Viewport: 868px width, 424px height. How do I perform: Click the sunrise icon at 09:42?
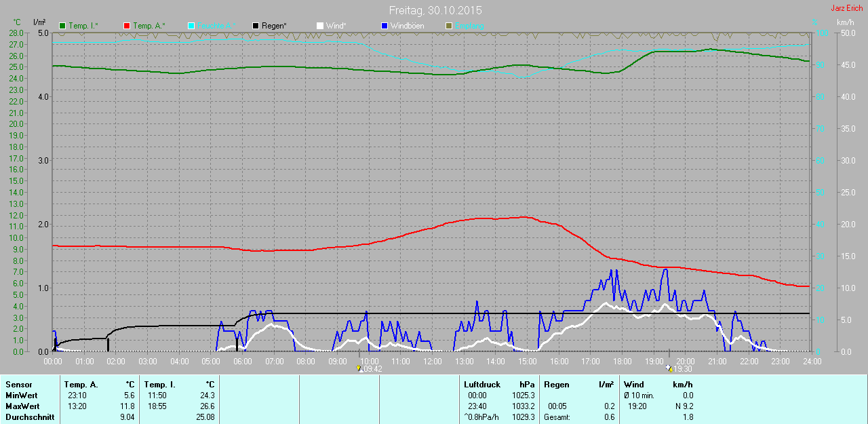pos(359,369)
